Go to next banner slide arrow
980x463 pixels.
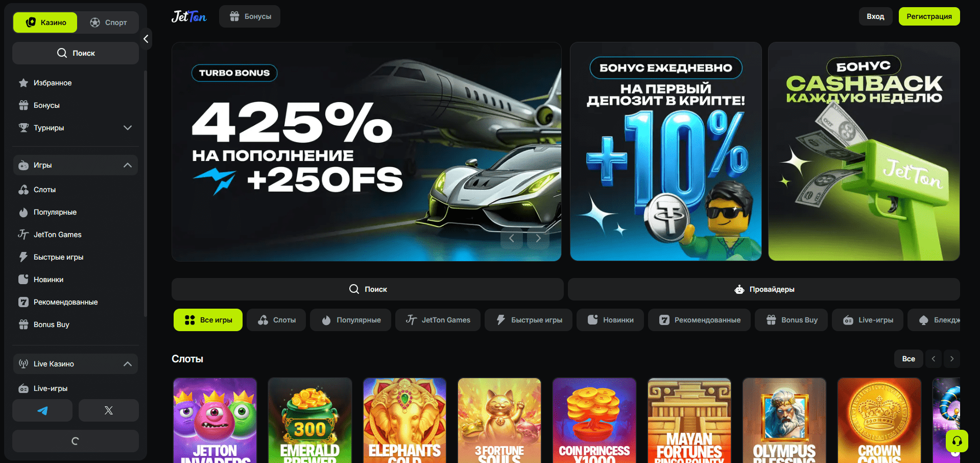[538, 238]
